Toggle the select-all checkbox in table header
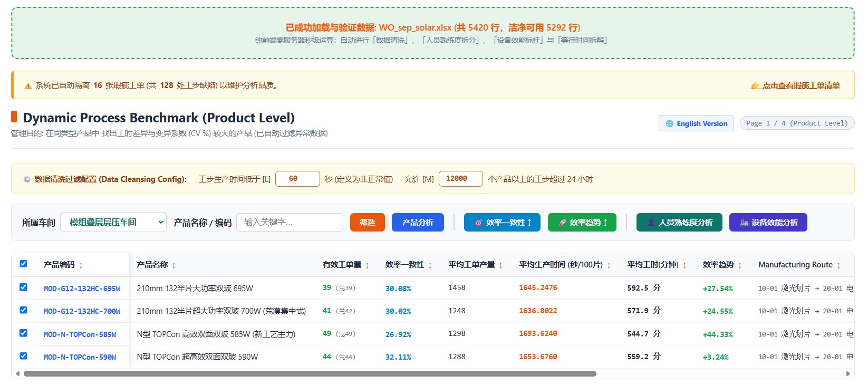The height and width of the screenshot is (385, 868). (23, 264)
